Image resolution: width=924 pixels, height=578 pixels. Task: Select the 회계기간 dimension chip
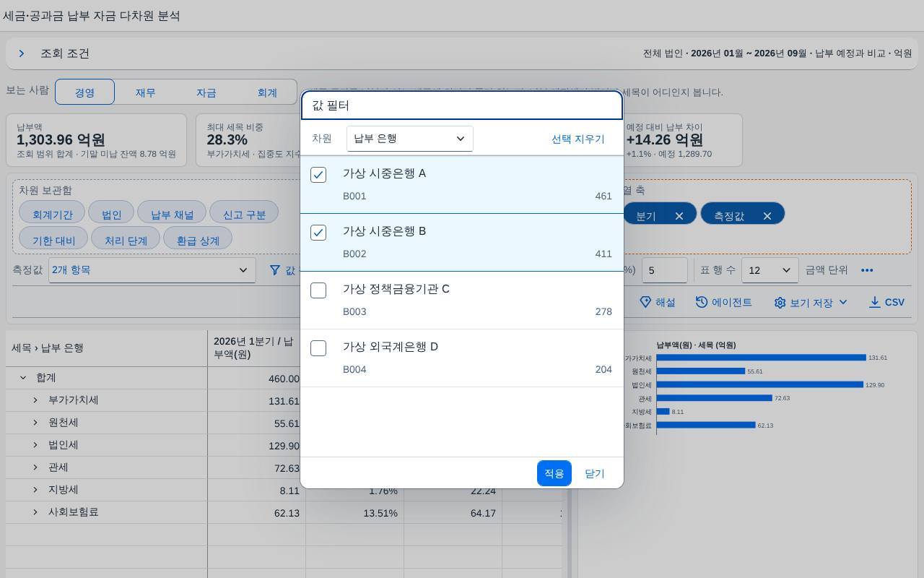[52, 212]
